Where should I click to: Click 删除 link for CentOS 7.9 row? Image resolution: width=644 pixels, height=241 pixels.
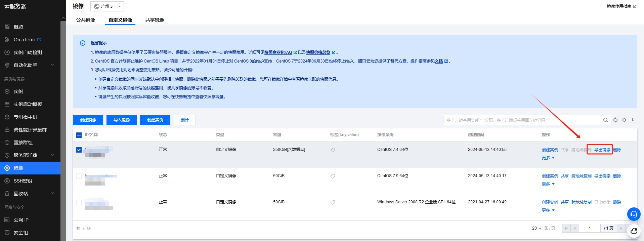coord(617,176)
